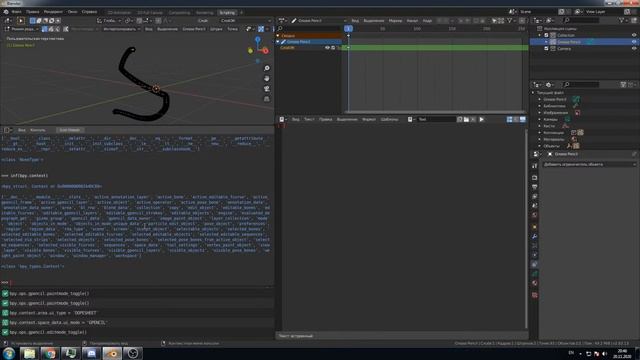Image resolution: width=640 pixels, height=360 pixels.
Task: Open the Рендеринг menu
Action: coord(53,12)
